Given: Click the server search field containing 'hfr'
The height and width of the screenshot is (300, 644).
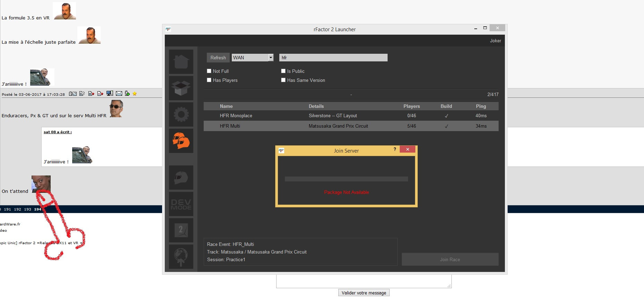Looking at the screenshot, I should [333, 58].
